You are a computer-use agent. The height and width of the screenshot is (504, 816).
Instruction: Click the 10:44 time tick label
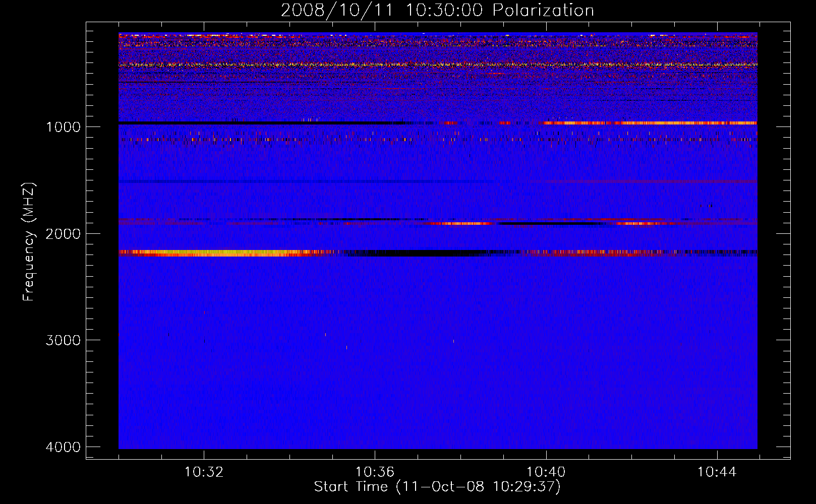717,472
